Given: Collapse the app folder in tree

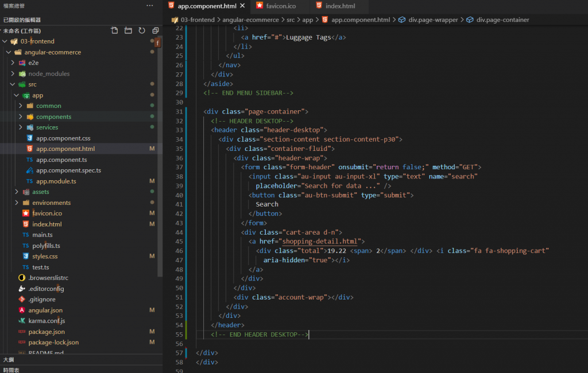Looking at the screenshot, I should [17, 95].
